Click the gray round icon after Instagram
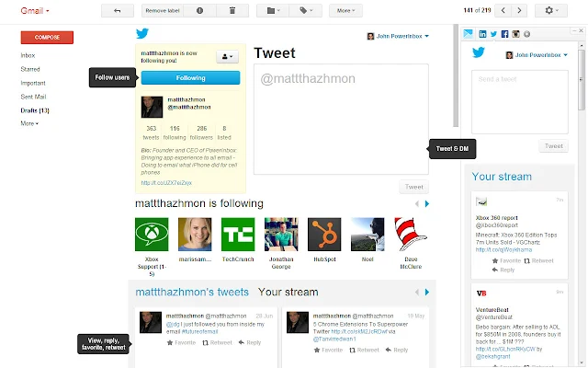 (x=526, y=34)
